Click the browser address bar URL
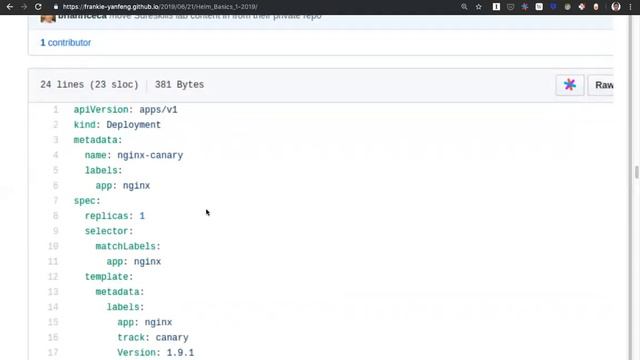Screen dimensions: 640x360 click(x=160, y=7)
